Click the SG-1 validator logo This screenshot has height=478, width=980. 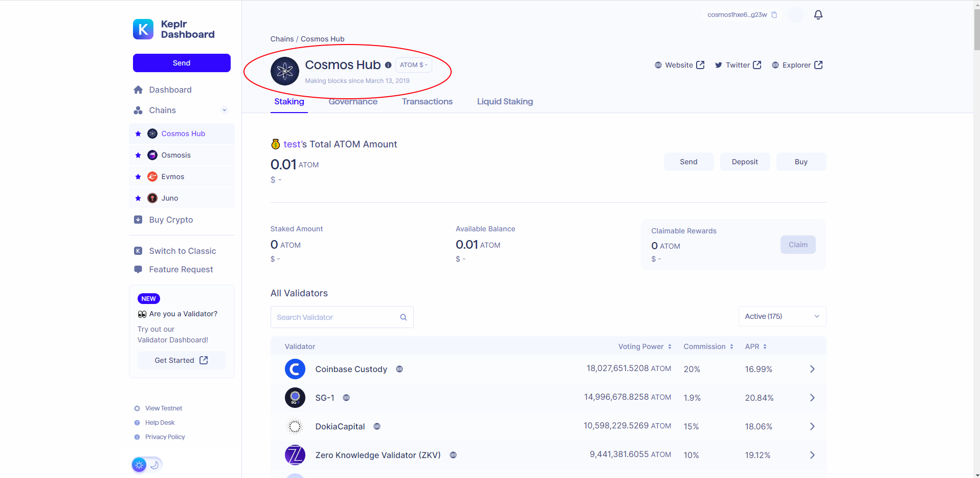295,398
